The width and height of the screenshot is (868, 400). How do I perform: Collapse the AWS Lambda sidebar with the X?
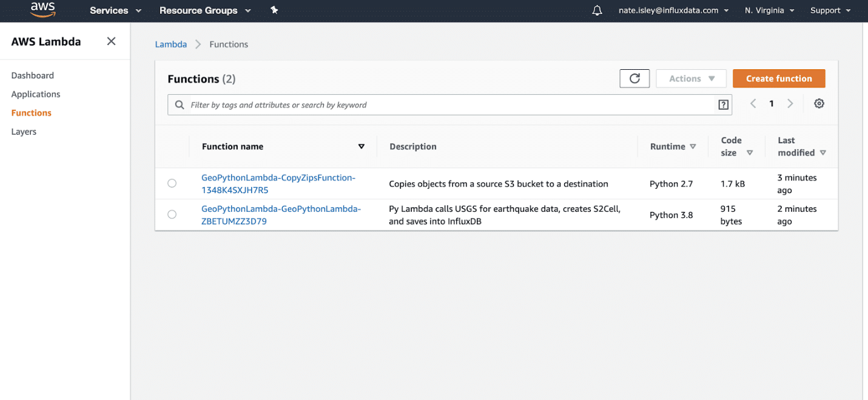tap(111, 41)
